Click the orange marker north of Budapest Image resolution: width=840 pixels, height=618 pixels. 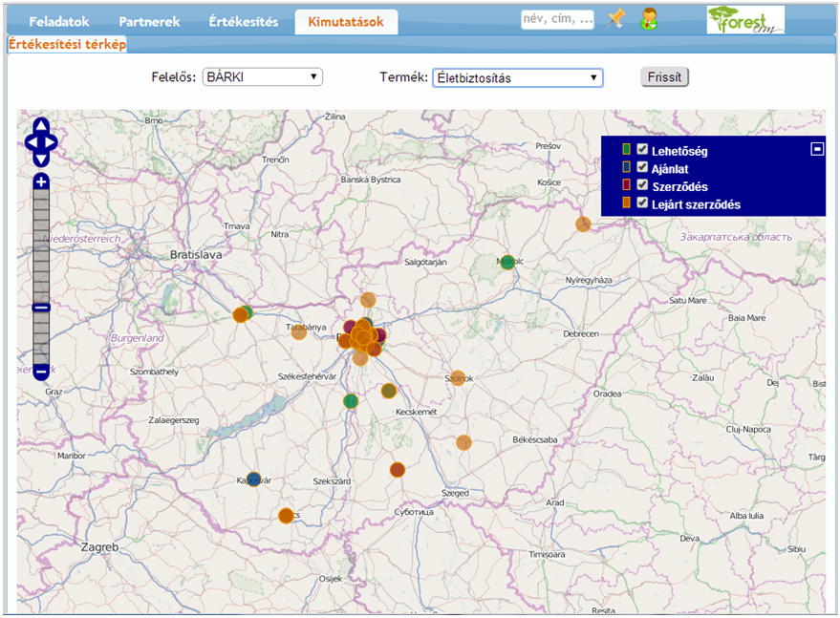pos(368,300)
